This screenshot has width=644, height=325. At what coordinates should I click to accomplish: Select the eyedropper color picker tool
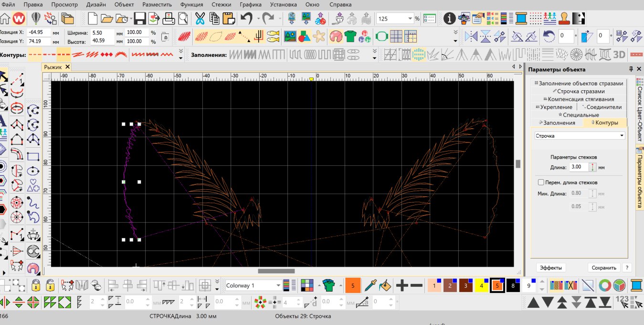[x=370, y=286]
